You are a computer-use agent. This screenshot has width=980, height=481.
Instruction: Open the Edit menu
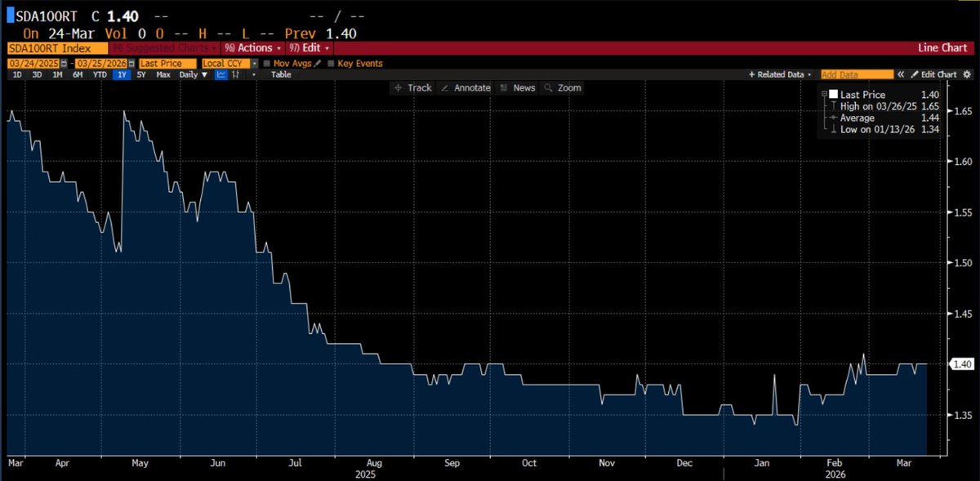[309, 48]
